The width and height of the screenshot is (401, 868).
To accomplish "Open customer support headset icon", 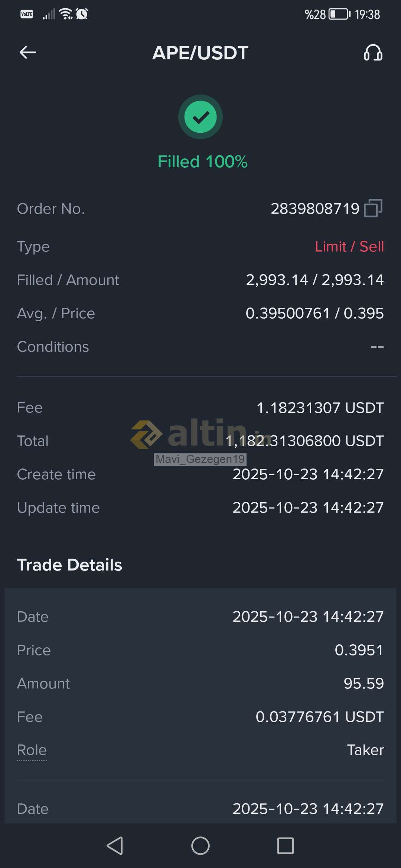I will click(x=373, y=53).
